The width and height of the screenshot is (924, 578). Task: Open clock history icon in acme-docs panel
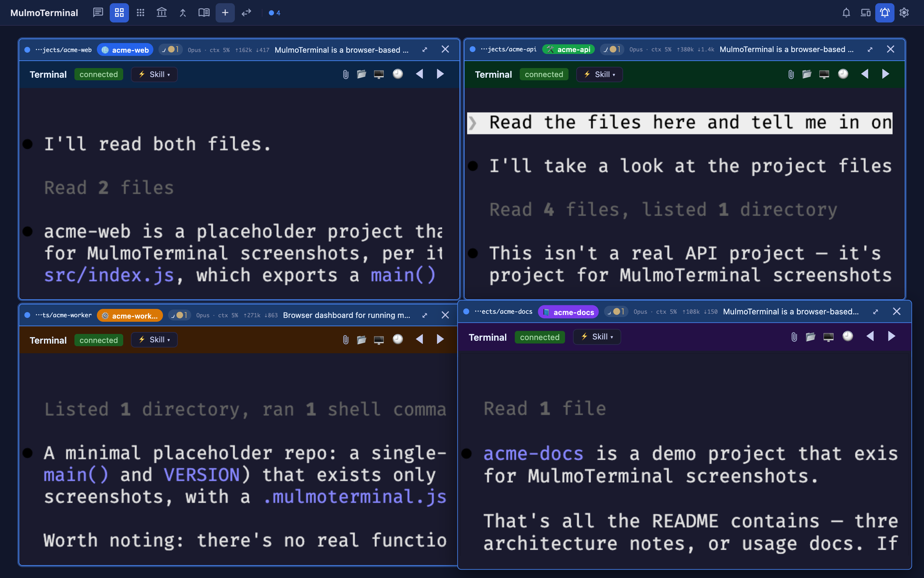pyautogui.click(x=848, y=336)
